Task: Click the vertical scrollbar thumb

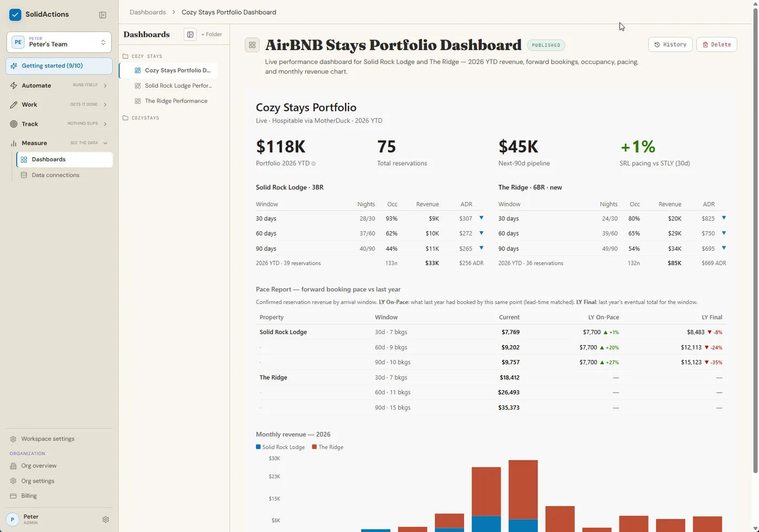Action: click(x=755, y=241)
